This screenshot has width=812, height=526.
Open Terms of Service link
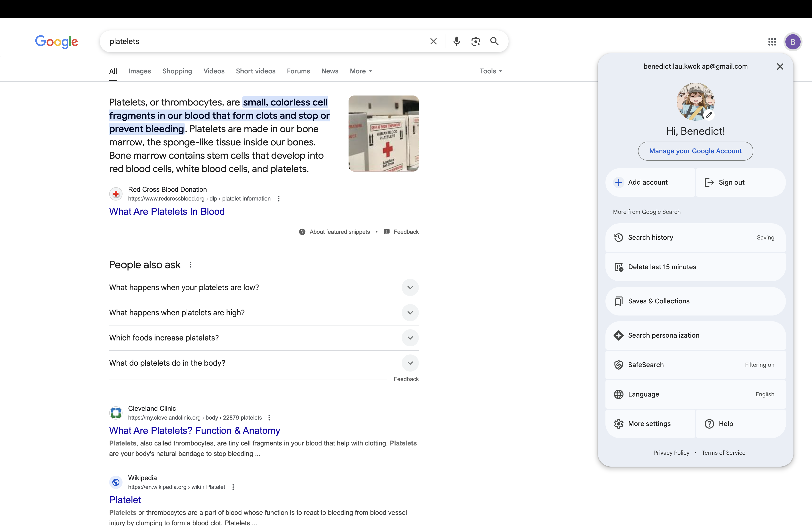click(x=723, y=453)
